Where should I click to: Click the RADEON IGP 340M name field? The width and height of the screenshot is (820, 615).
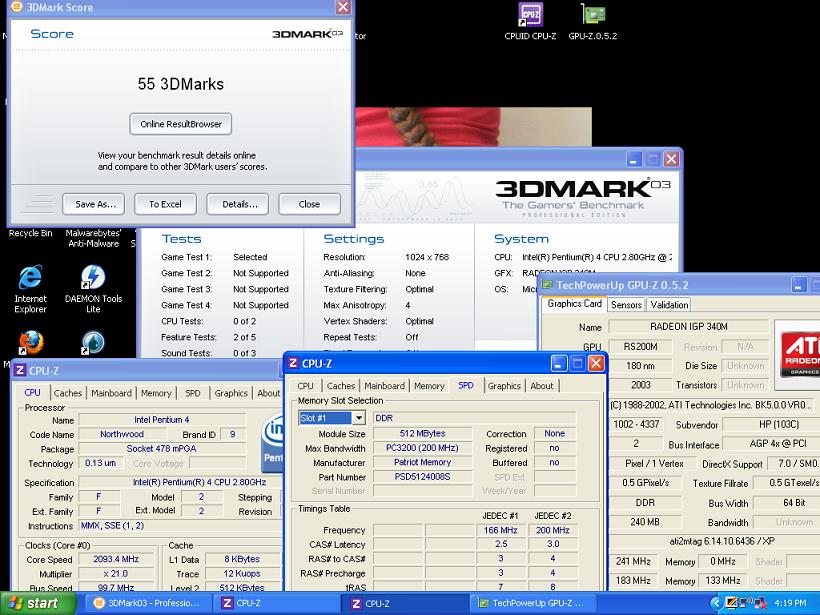click(688, 327)
